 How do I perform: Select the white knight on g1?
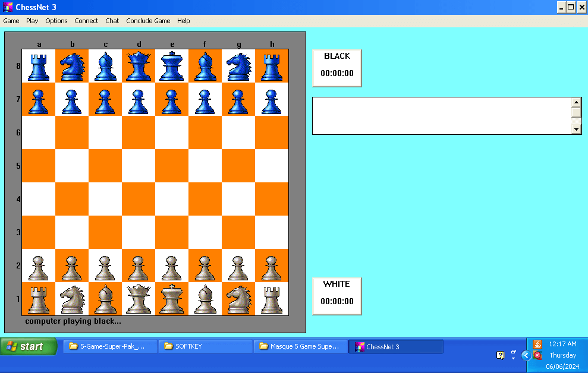(x=238, y=299)
